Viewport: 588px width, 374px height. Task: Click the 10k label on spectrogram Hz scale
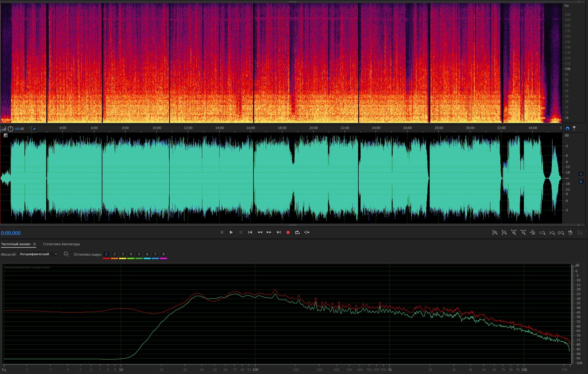pos(568,69)
